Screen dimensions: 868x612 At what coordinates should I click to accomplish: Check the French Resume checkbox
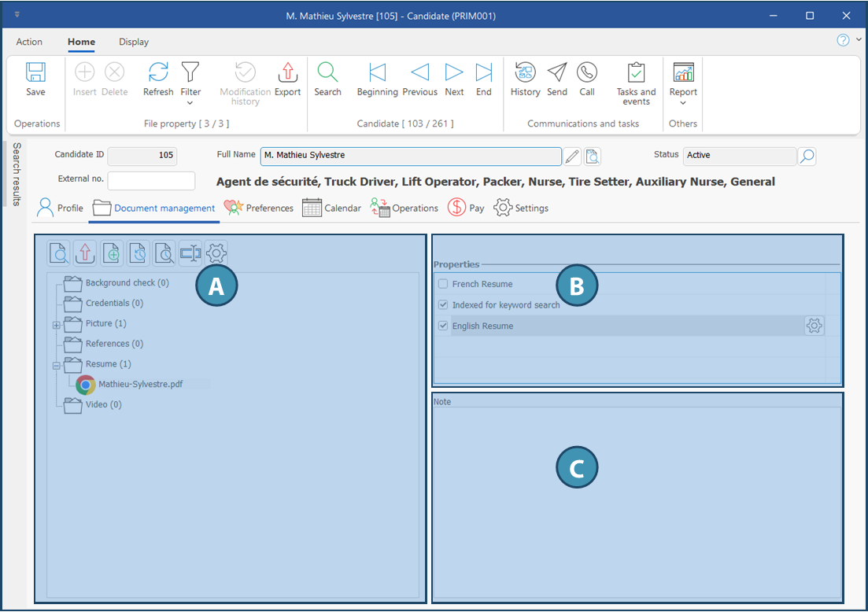pos(444,284)
